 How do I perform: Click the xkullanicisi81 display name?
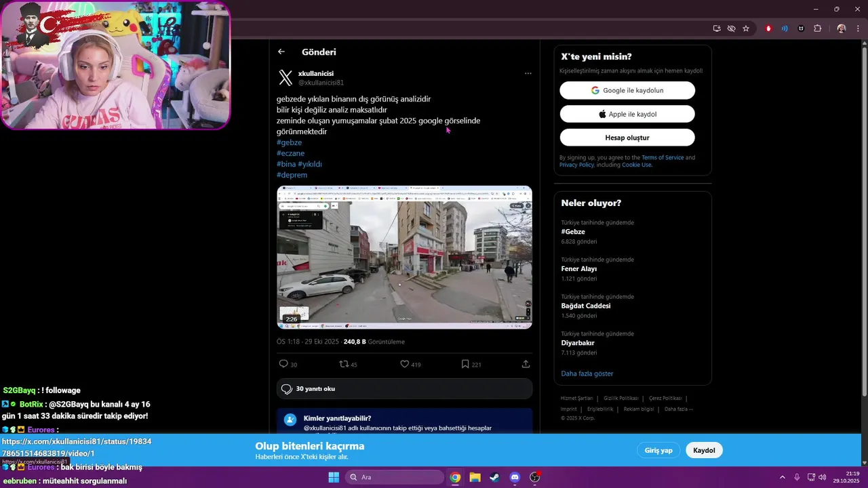[316, 73]
